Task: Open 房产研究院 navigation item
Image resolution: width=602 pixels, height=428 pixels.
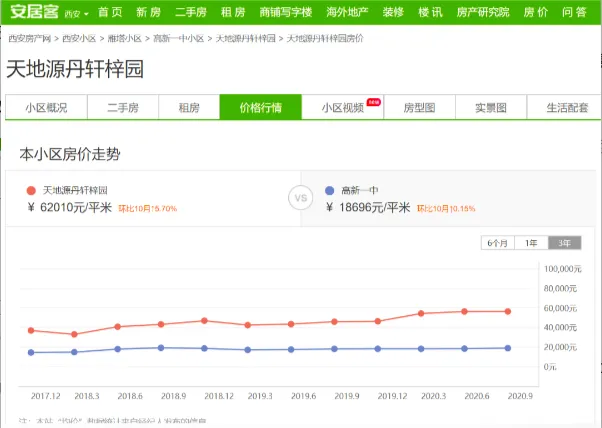Action: point(483,12)
